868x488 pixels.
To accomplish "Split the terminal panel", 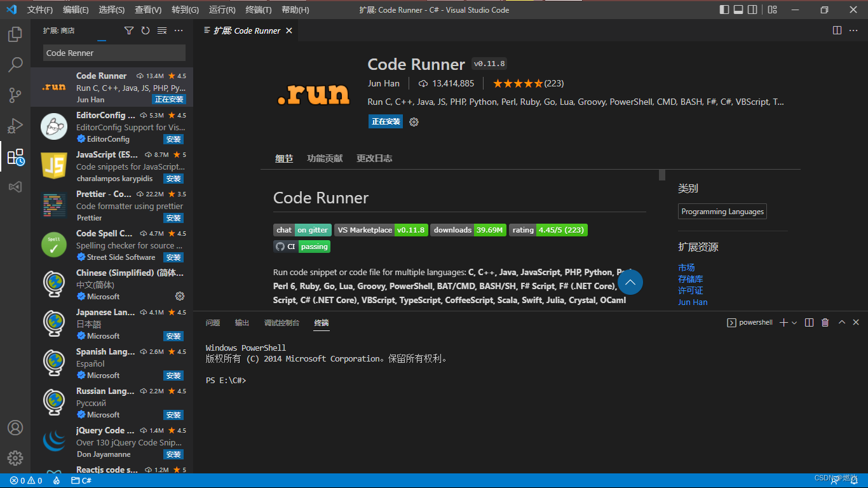I will coord(809,323).
